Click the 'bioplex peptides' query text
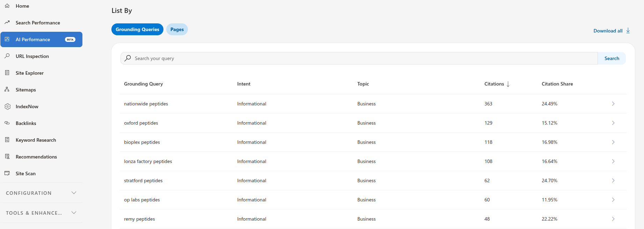This screenshot has width=644, height=229. [x=142, y=142]
